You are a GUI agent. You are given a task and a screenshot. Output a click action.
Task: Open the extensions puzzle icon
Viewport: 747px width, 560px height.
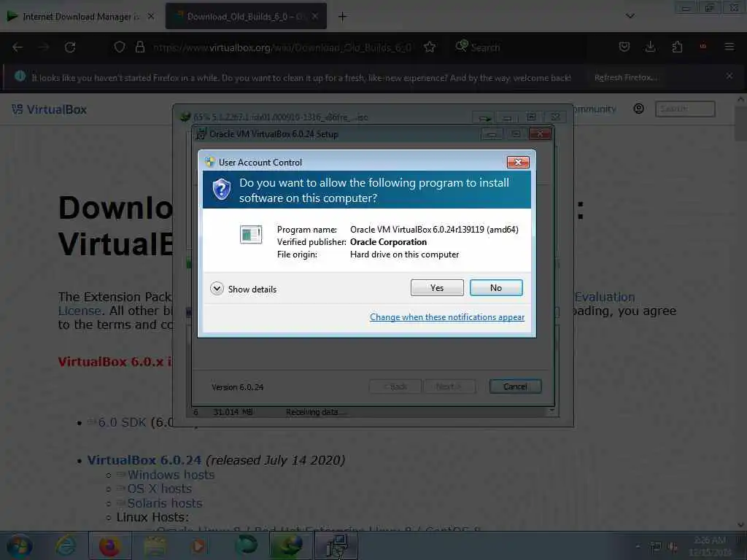[677, 47]
